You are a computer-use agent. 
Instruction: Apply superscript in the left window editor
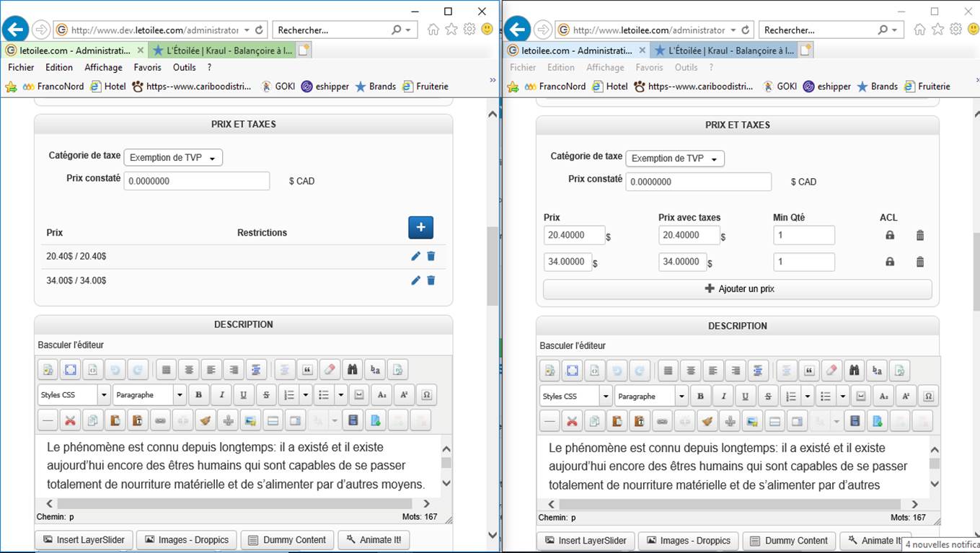tap(404, 395)
